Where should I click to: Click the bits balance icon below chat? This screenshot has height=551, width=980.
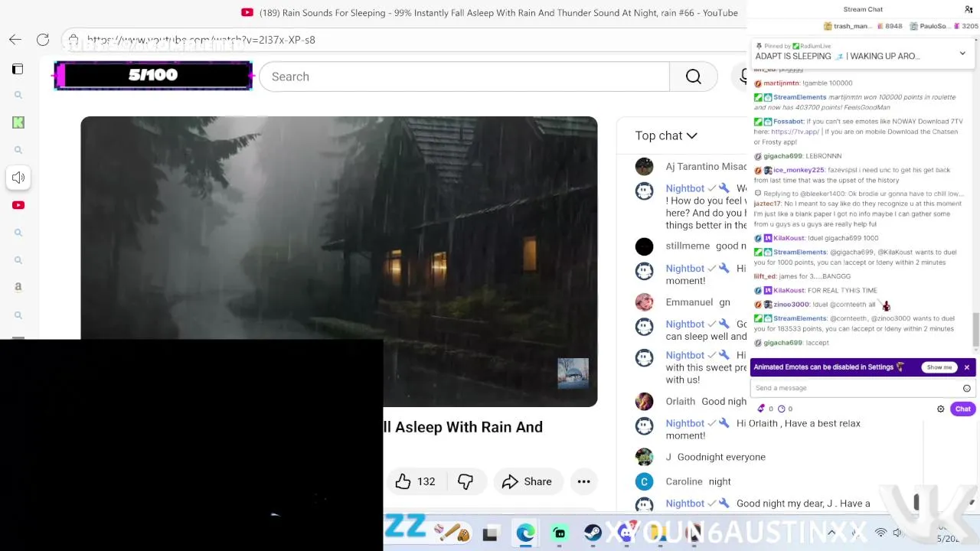point(761,409)
